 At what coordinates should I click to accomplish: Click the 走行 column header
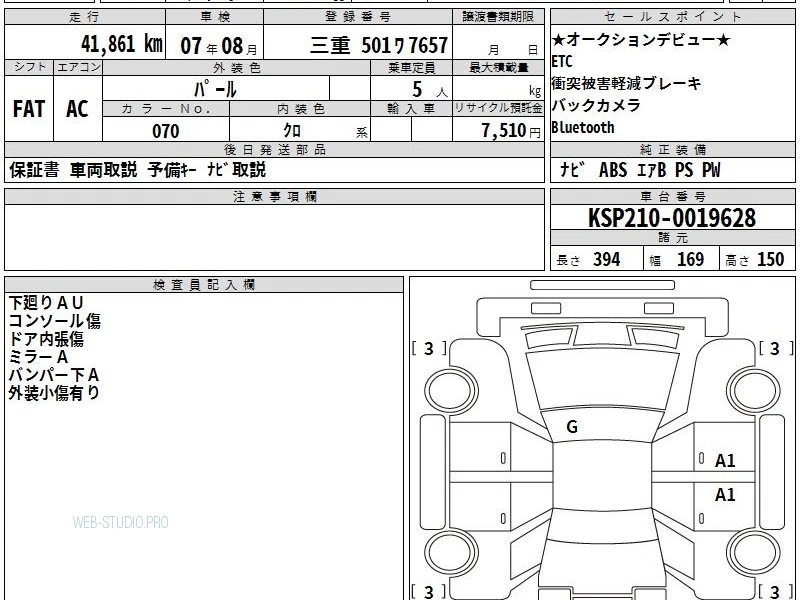tap(85, 16)
